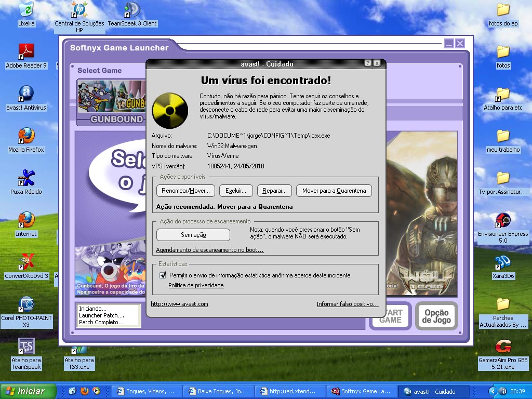This screenshot has height=399, width=532.
Task: Switch to the Softnyx Game La... taskbar item
Action: (362, 391)
